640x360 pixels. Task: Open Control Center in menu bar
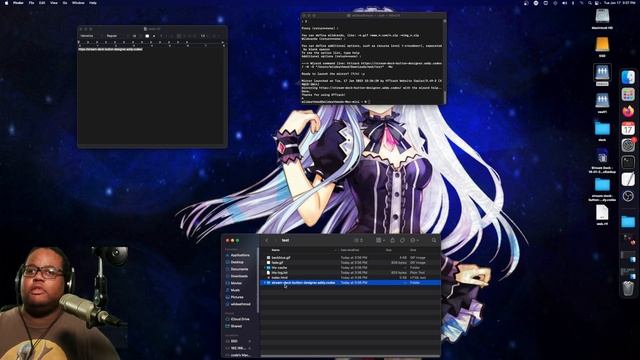point(596,3)
